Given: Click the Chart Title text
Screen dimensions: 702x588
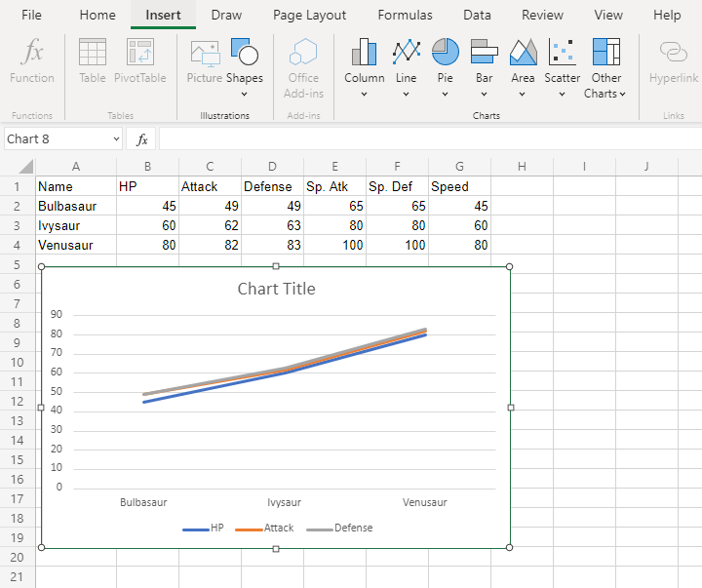Looking at the screenshot, I should pos(277,289).
